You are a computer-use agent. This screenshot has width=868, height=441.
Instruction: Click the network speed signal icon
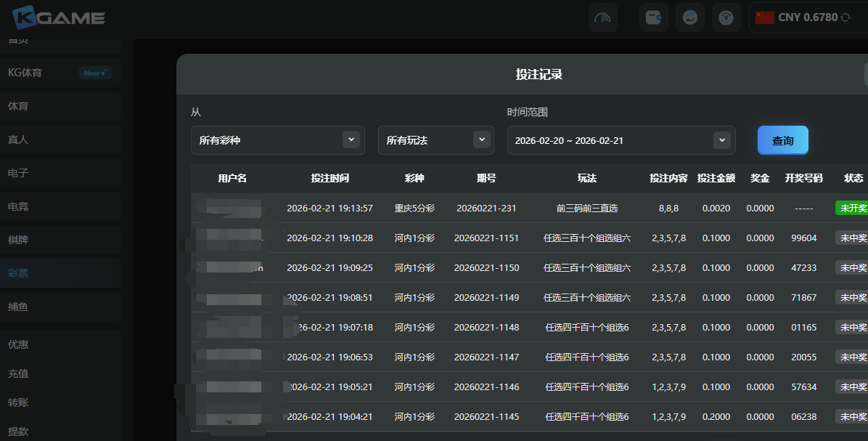603,17
